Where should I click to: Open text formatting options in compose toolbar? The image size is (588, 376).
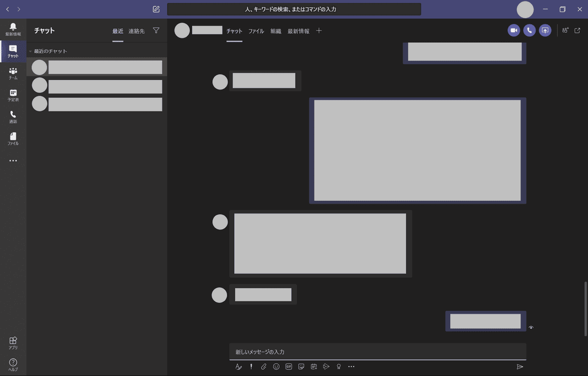pos(239,366)
